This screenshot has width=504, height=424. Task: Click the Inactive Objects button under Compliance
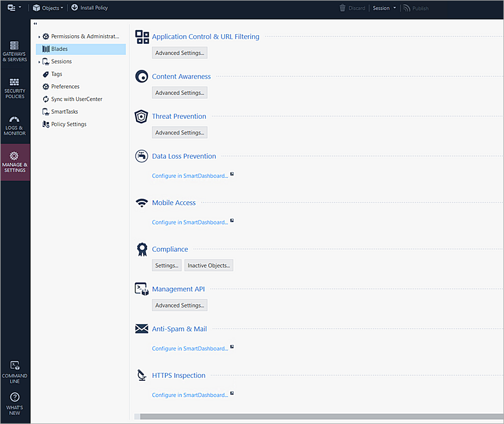point(208,265)
